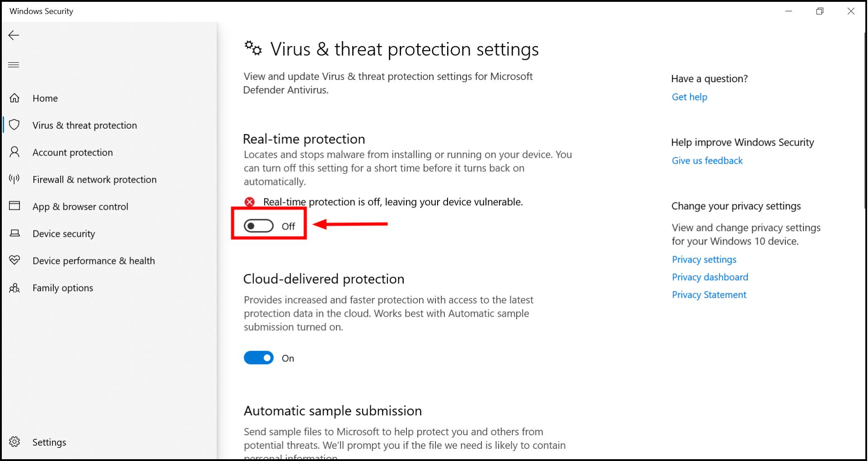Viewport: 868px width, 461px height.
Task: Click the Get help link
Action: pos(689,97)
